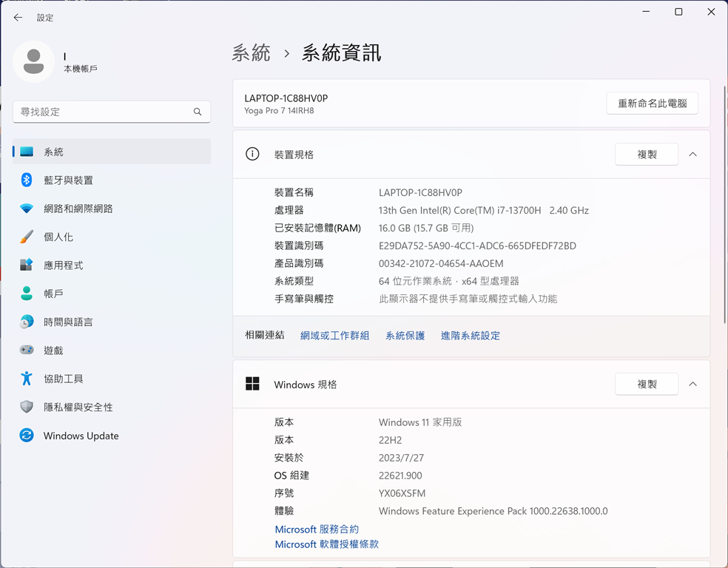This screenshot has width=728, height=568.
Task: Open Windows Update from the sidebar
Action: point(81,436)
